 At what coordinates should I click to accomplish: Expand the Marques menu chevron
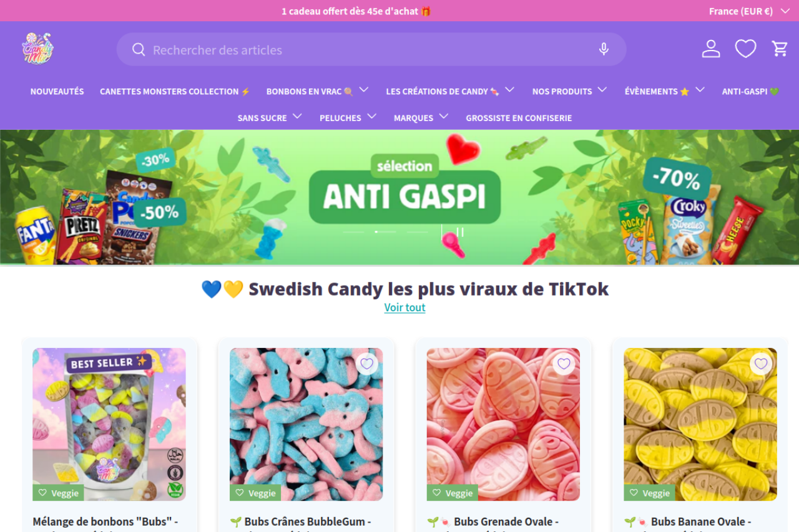pos(444,117)
